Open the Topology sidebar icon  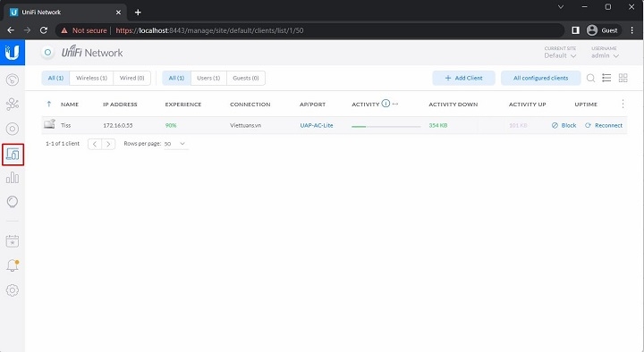pos(13,105)
